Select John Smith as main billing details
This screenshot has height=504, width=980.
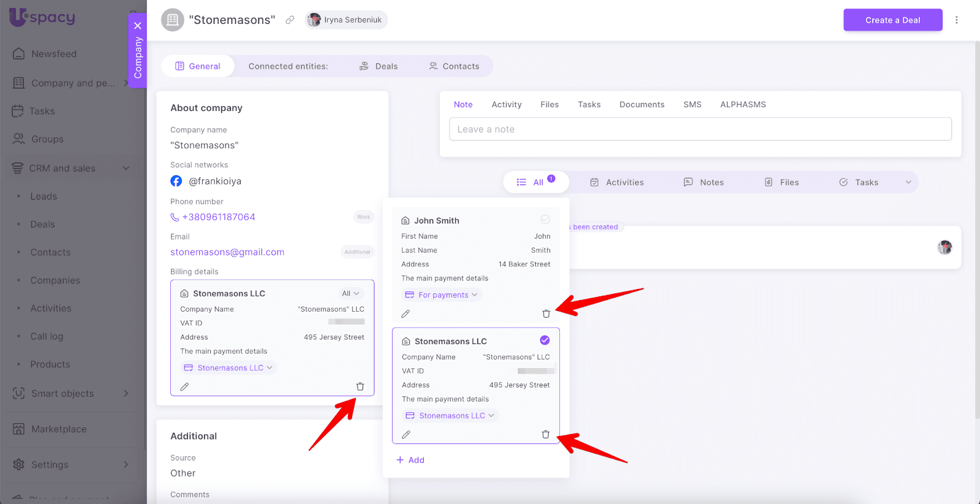coord(545,220)
